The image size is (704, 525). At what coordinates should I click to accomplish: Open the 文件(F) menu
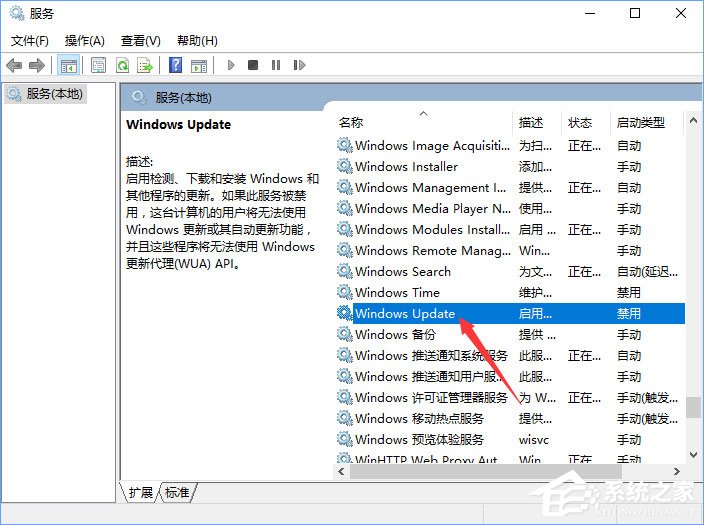[x=30, y=41]
